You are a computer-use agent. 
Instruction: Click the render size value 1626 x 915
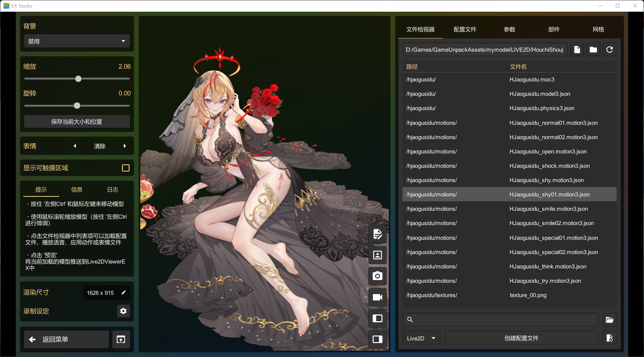[100, 293]
